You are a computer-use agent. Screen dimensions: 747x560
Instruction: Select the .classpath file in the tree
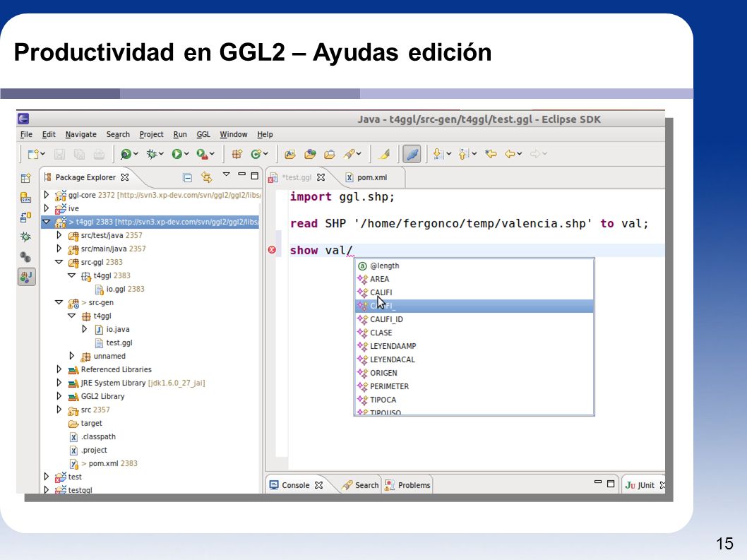[93, 436]
